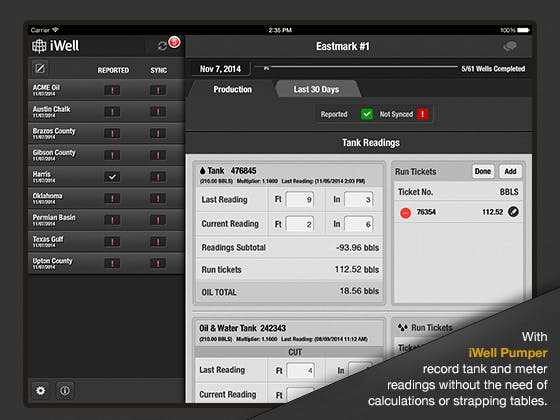Tap Harris sync alert indicator
The image size is (560, 420).
point(158,177)
